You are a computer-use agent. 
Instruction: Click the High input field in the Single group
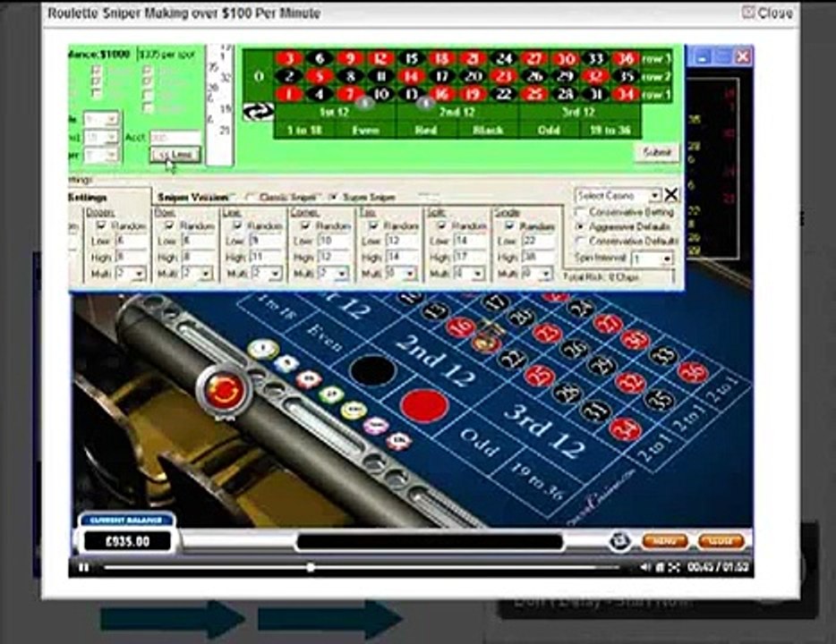[537, 258]
